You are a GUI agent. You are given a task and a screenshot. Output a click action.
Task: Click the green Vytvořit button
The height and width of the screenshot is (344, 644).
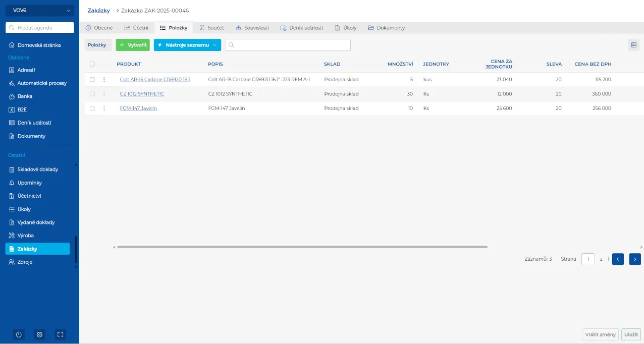[133, 45]
